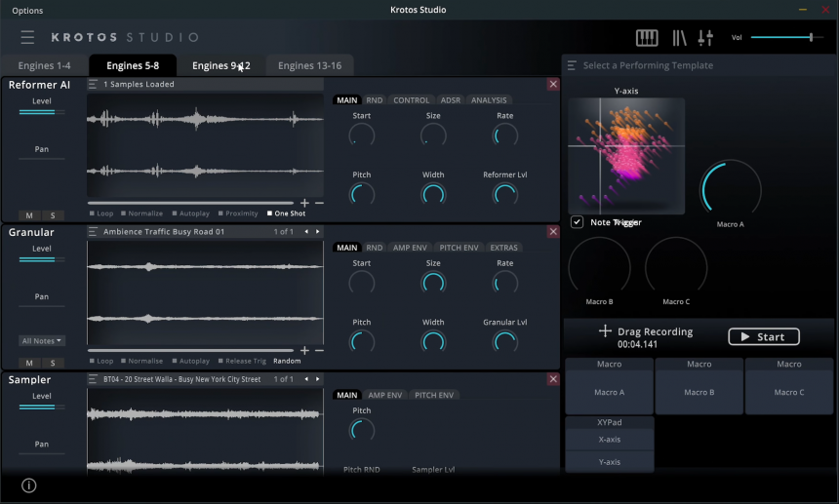Zoom in the Reformer AI waveform
Screen dimensions: 839x504
[304, 203]
